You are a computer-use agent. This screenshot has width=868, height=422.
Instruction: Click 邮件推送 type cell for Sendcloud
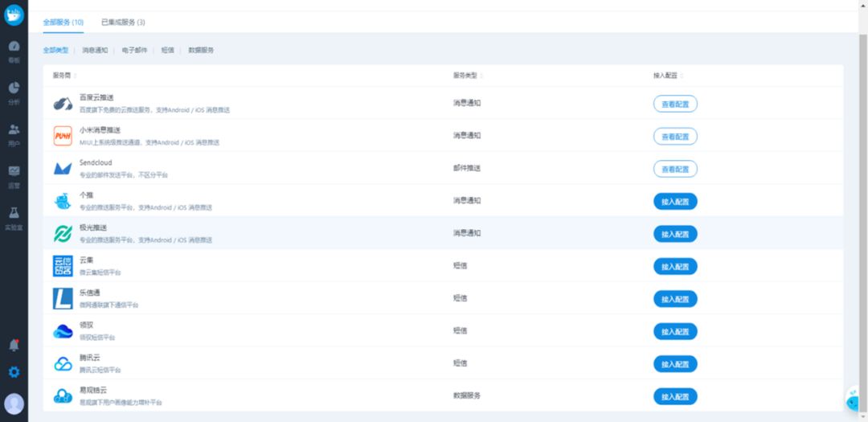pos(467,168)
